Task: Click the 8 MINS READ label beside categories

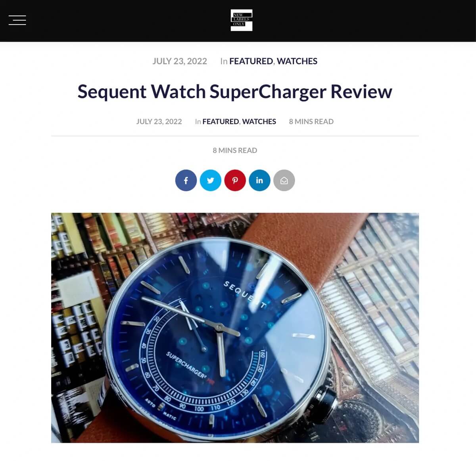Action: point(311,121)
